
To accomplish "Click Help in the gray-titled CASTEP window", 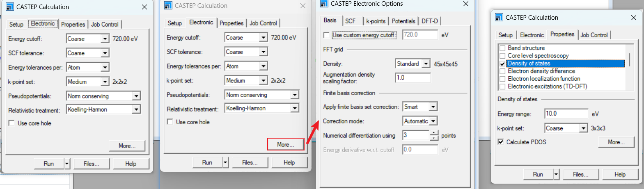I will pyautogui.click(x=289, y=163).
